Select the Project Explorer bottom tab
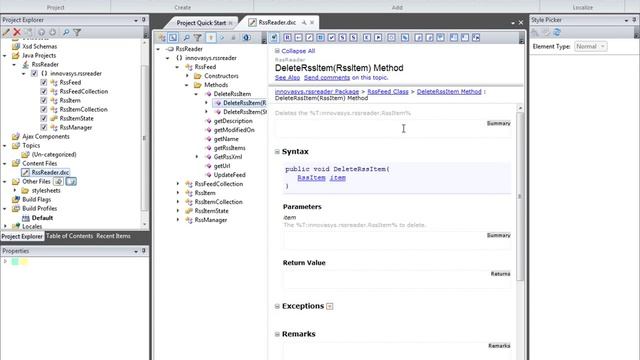 point(22,236)
